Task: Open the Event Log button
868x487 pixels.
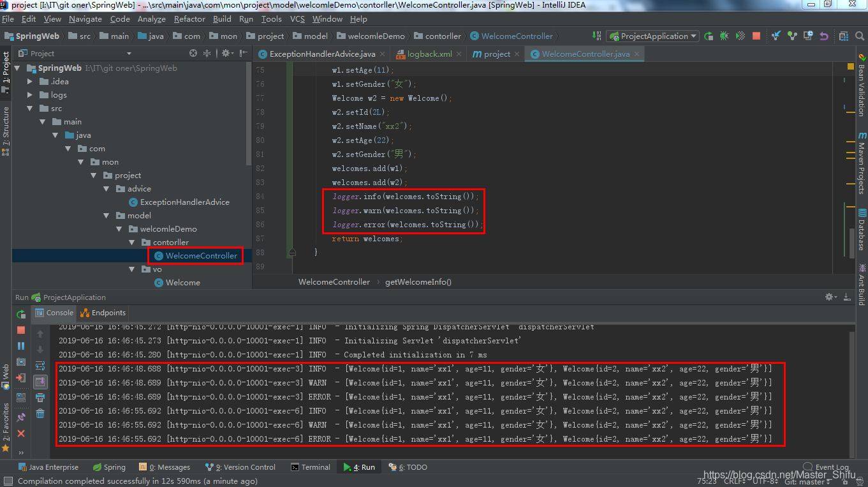Action: [827, 467]
